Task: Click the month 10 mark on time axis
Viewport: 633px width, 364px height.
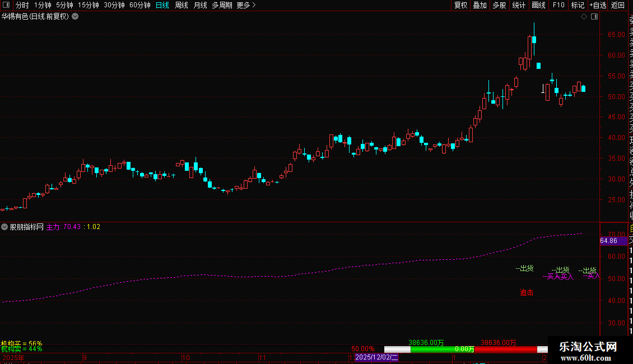Action: tap(186, 357)
